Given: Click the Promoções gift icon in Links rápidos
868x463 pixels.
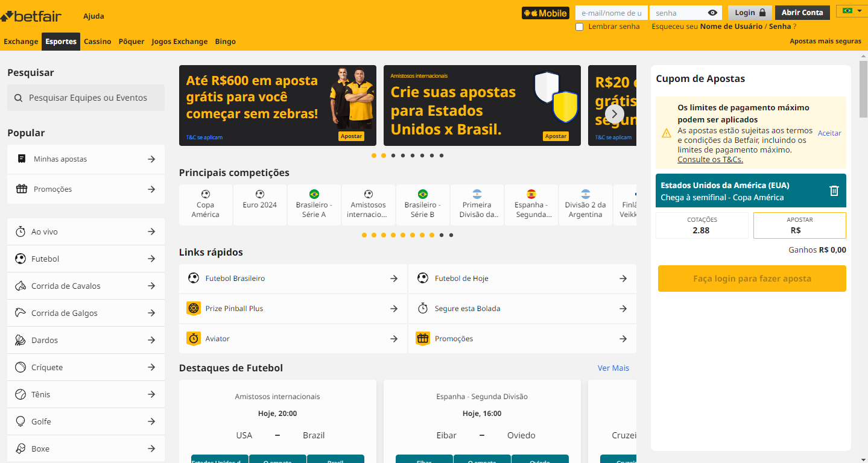Looking at the screenshot, I should click(x=423, y=339).
